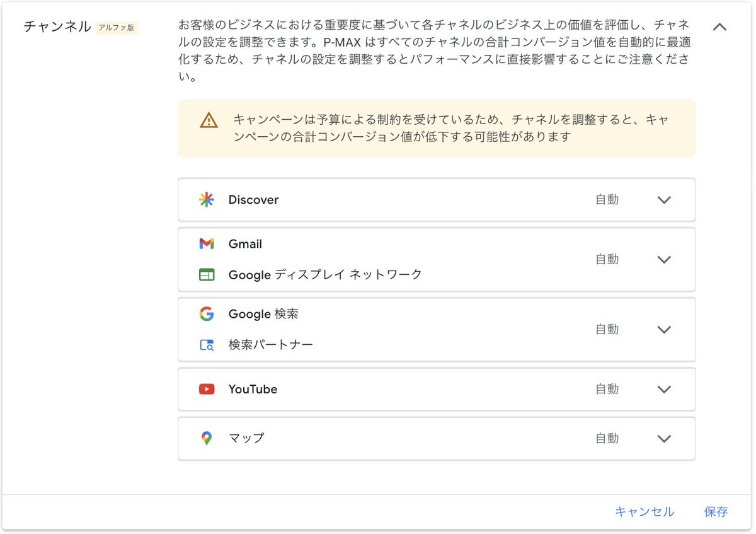Image resolution: width=756 pixels, height=534 pixels.
Task: Click the Google search G logo icon
Action: click(x=206, y=314)
